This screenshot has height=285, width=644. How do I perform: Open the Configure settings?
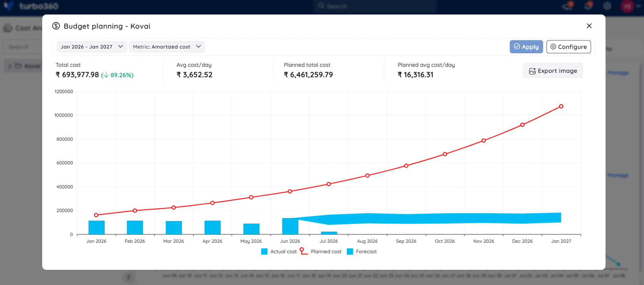(568, 47)
